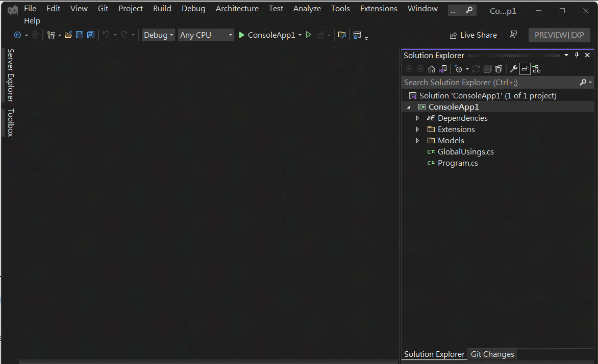Open the File menu
598x364 pixels.
point(30,8)
